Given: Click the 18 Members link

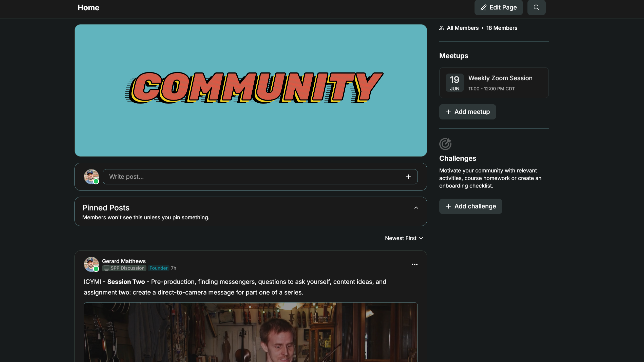Looking at the screenshot, I should click(x=501, y=28).
